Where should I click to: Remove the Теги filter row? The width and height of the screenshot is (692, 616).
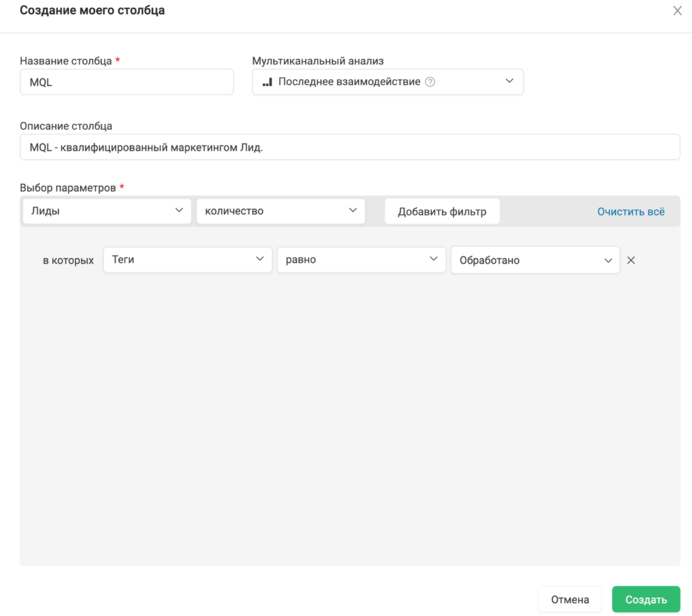tap(630, 261)
